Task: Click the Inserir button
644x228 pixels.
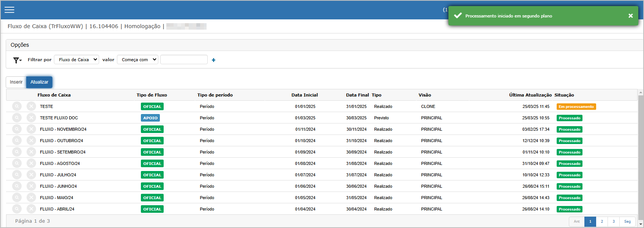Action: pos(16,82)
